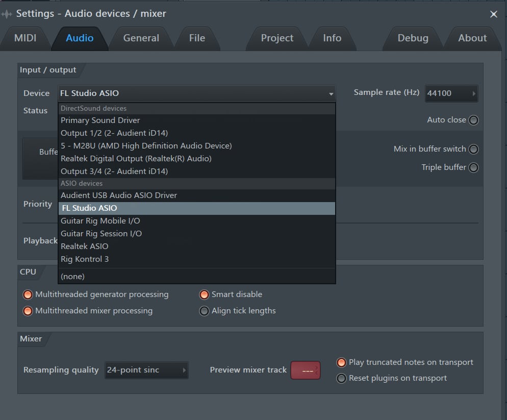Enable Triple buffer option
Image resolution: width=507 pixels, height=420 pixels.
[473, 168]
